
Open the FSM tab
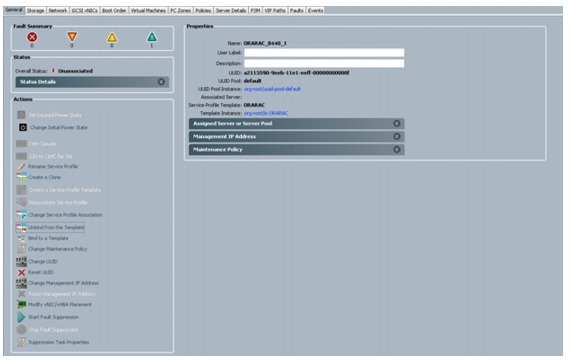255,11
